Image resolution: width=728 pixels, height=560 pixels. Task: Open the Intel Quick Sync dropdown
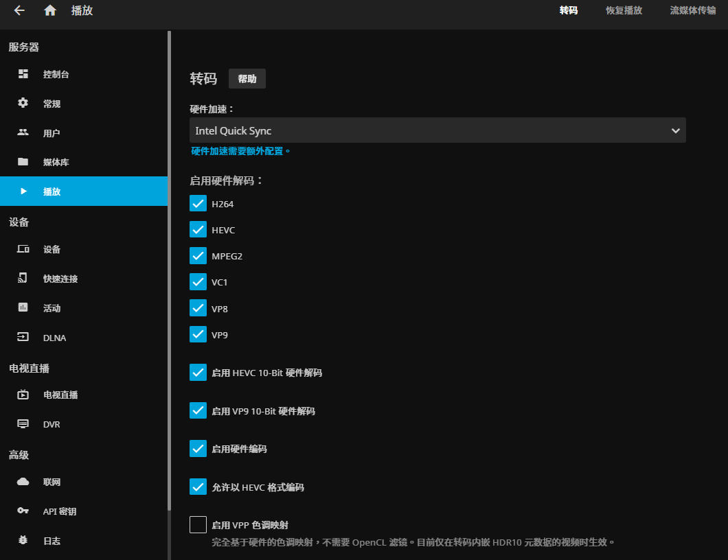437,130
